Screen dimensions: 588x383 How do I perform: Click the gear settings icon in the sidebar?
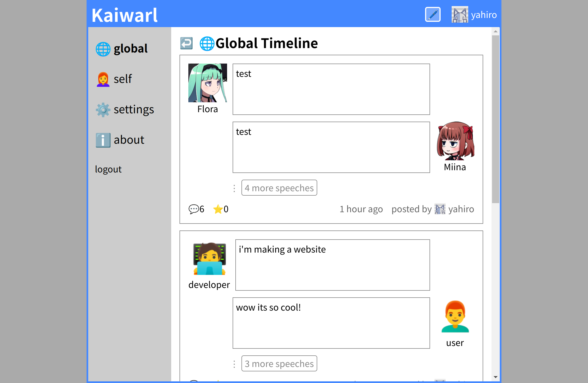(x=103, y=110)
